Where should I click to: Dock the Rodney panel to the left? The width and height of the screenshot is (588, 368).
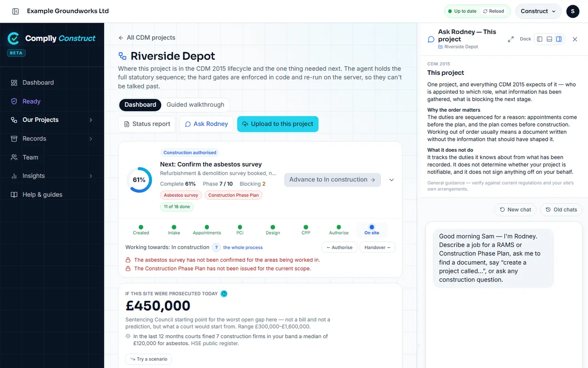point(540,39)
